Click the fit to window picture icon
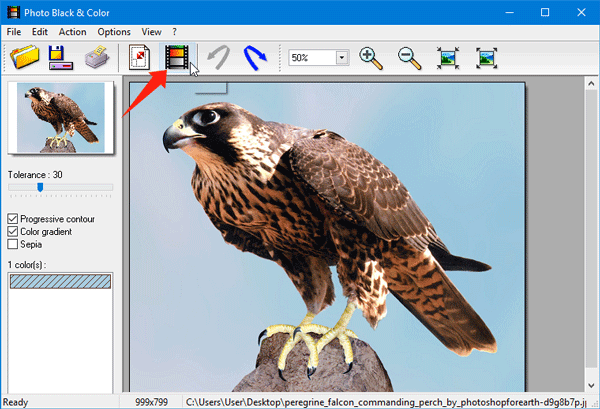The width and height of the screenshot is (600, 409). [x=486, y=58]
